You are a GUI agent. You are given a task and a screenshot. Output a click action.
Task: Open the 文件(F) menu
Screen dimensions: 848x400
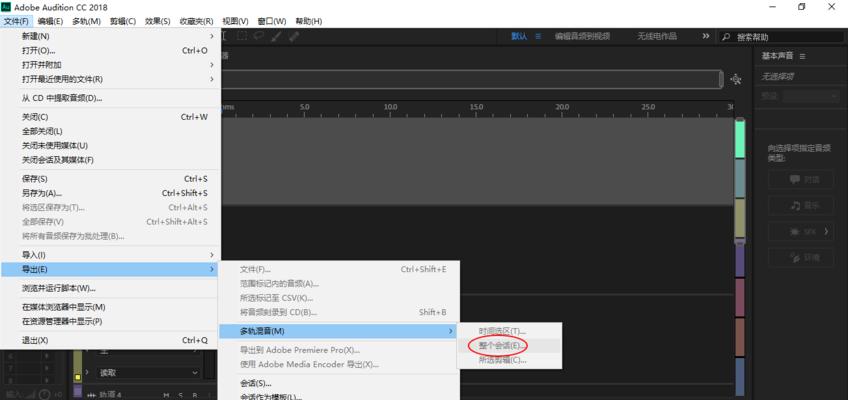pos(16,21)
